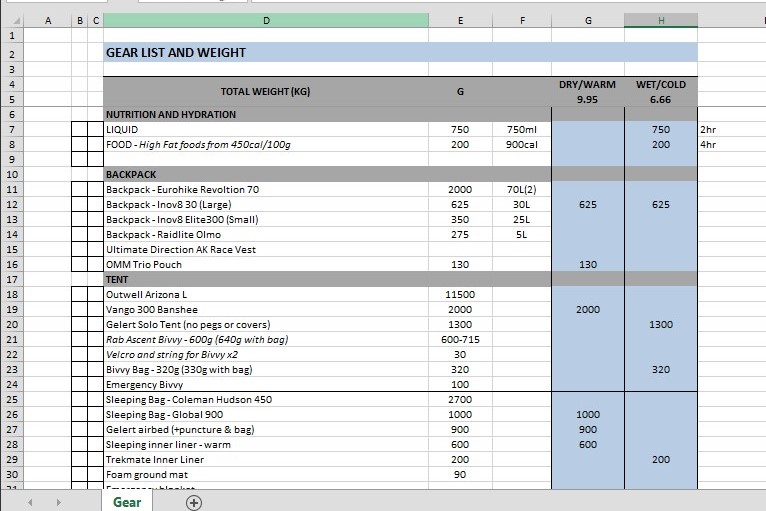Tick the box beside LIQUID
Image resolution: width=766 pixels, height=511 pixels.
coord(80,130)
